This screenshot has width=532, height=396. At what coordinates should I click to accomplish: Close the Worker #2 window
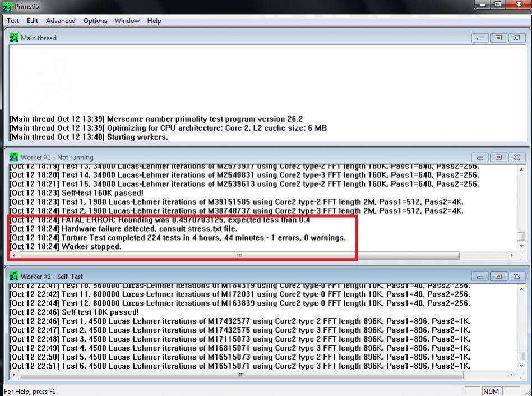pos(517,277)
